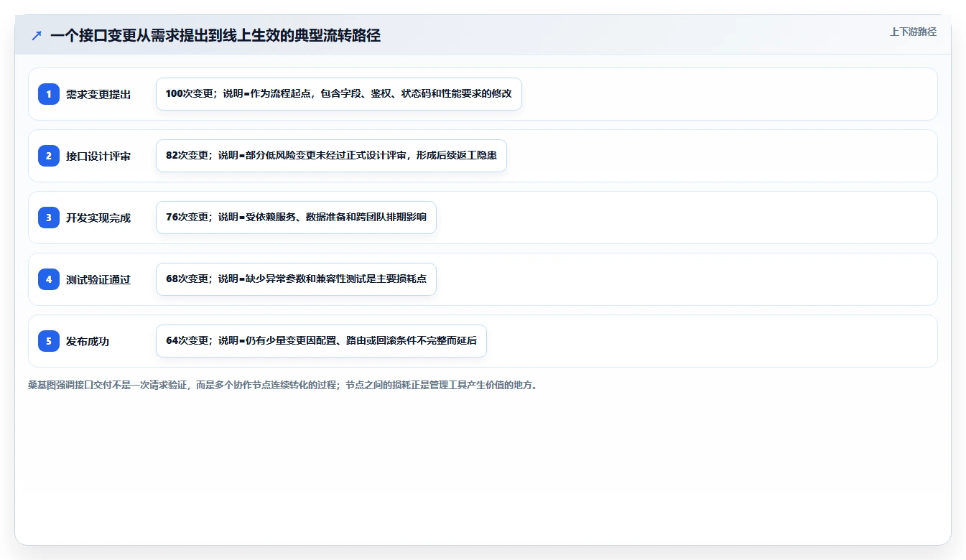Screen dimensions: 966x560
Task: Click the arrow icon beside the panel title
Action: 37,35
